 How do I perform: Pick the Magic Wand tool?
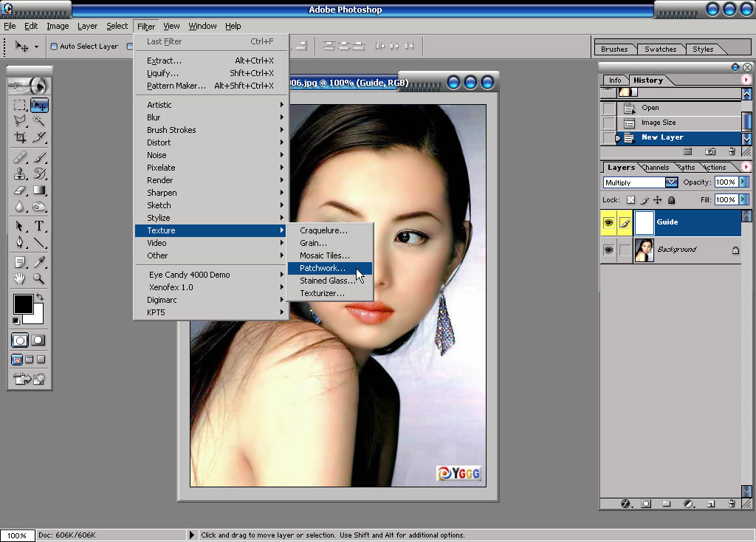pos(39,120)
